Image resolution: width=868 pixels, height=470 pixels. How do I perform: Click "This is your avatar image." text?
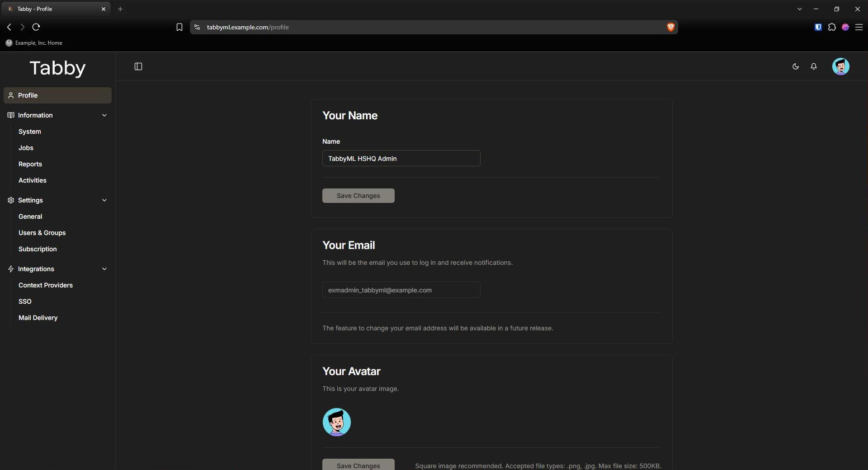pyautogui.click(x=360, y=389)
